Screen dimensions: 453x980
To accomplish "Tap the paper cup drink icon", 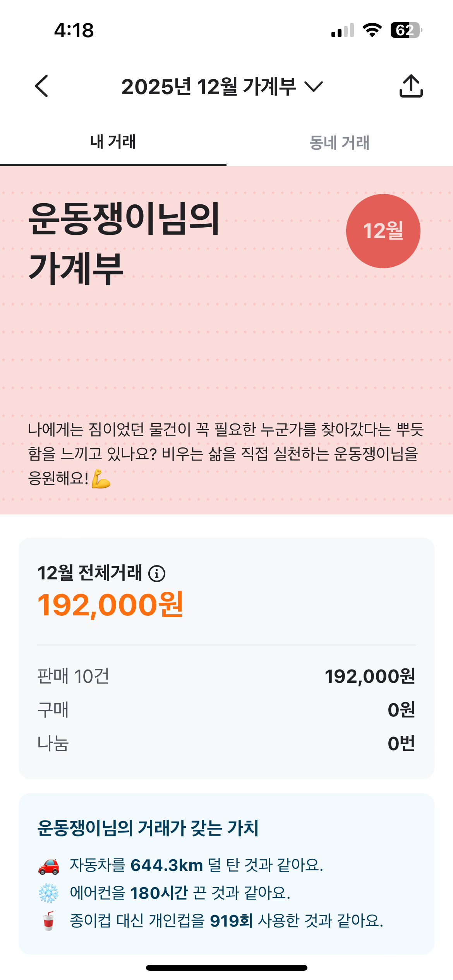I will click(49, 921).
